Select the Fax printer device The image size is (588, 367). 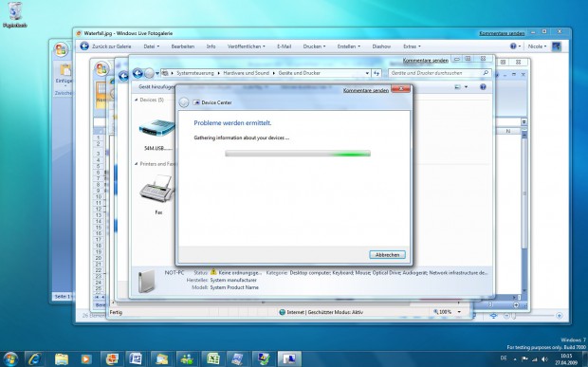click(157, 194)
